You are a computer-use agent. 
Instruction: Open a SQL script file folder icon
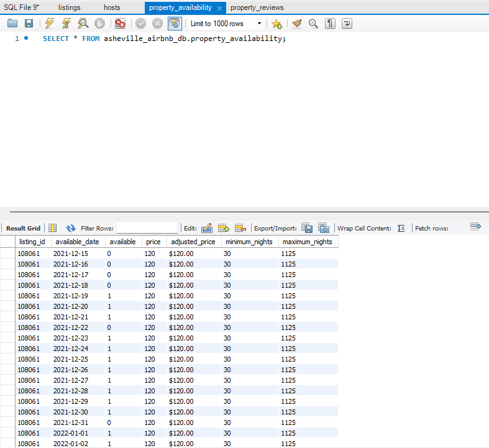click(12, 24)
